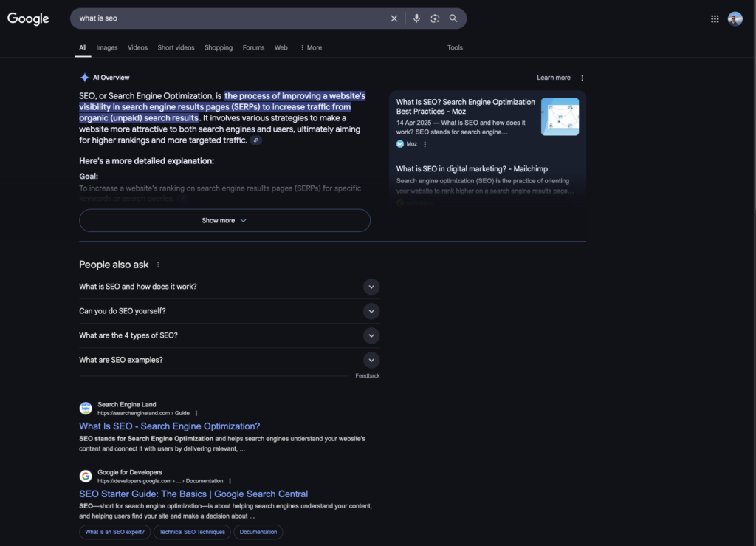
Task: Open People also ask three-dot menu
Action: (158, 265)
